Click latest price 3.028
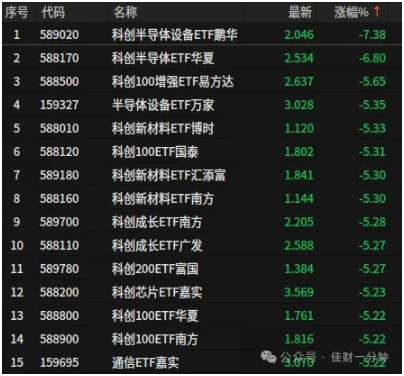Viewport: 404px width, 376px height. (299, 105)
